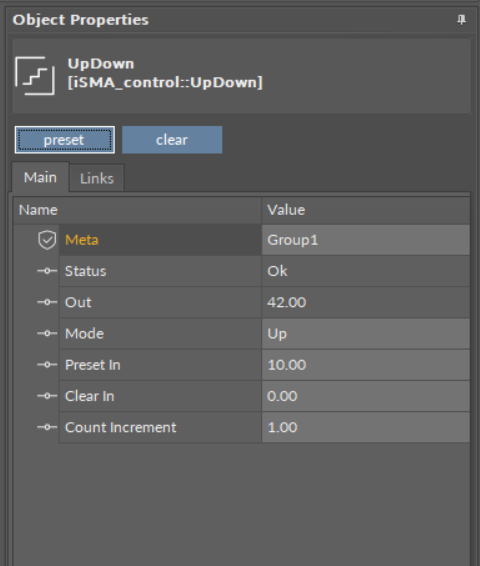Image resolution: width=480 pixels, height=566 pixels.
Task: Click the slot icon beside Count Increment
Action: point(47,427)
